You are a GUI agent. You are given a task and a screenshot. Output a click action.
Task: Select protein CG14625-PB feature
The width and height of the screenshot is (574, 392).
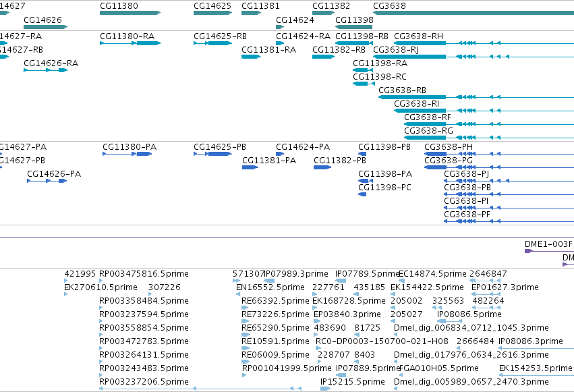[x=212, y=154]
